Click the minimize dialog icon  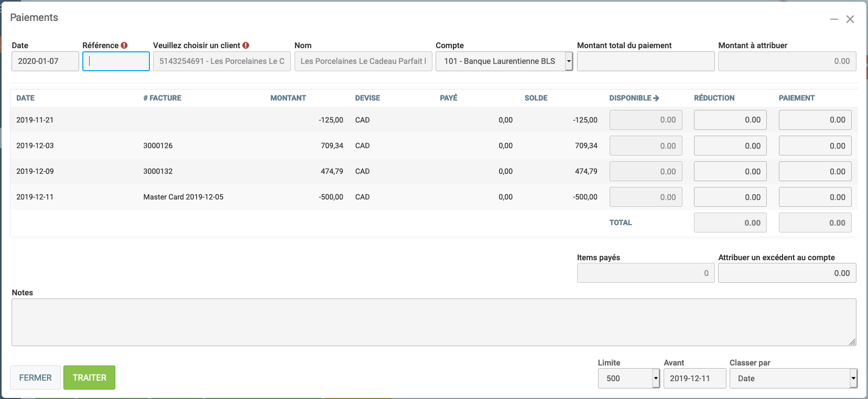833,19
